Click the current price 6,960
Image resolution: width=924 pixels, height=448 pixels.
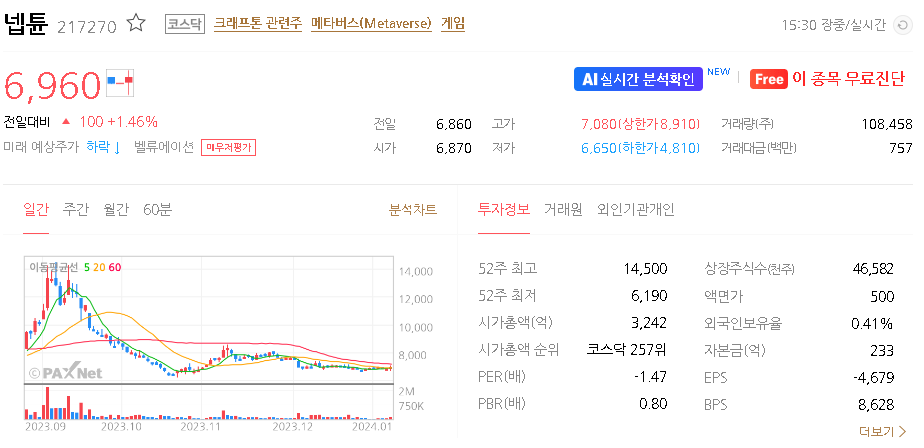(52, 85)
